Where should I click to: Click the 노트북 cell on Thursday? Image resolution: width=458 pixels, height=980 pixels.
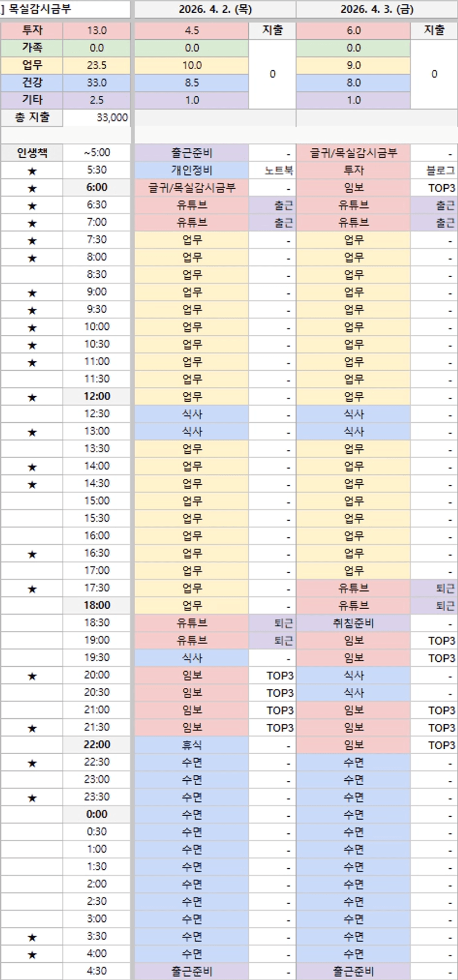point(272,170)
